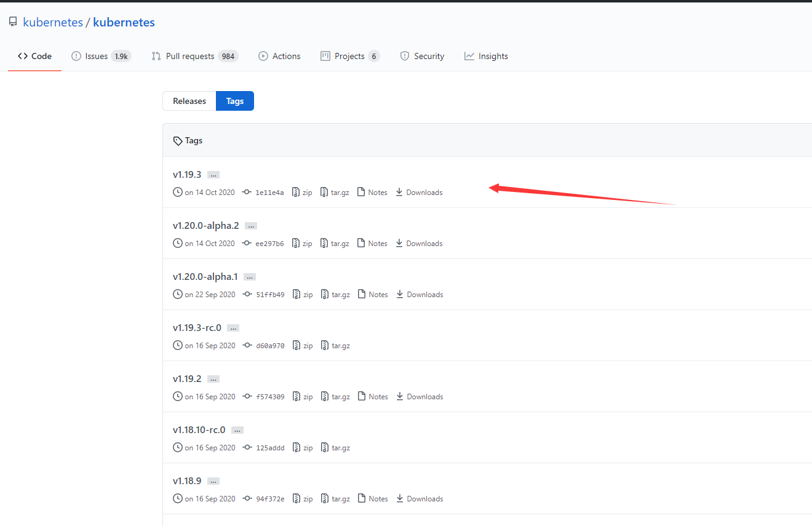812x526 pixels.
Task: Open tag v1.19.2
Action: tap(187, 379)
